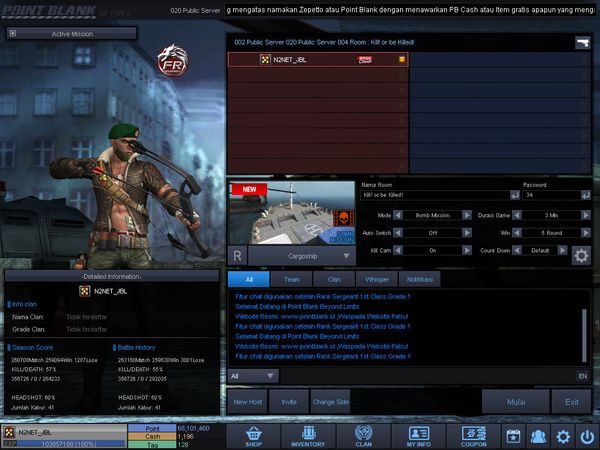Image resolution: width=600 pixels, height=450 pixels.
Task: Click the right arrow for Auto Switch Off
Action: pos(467,233)
